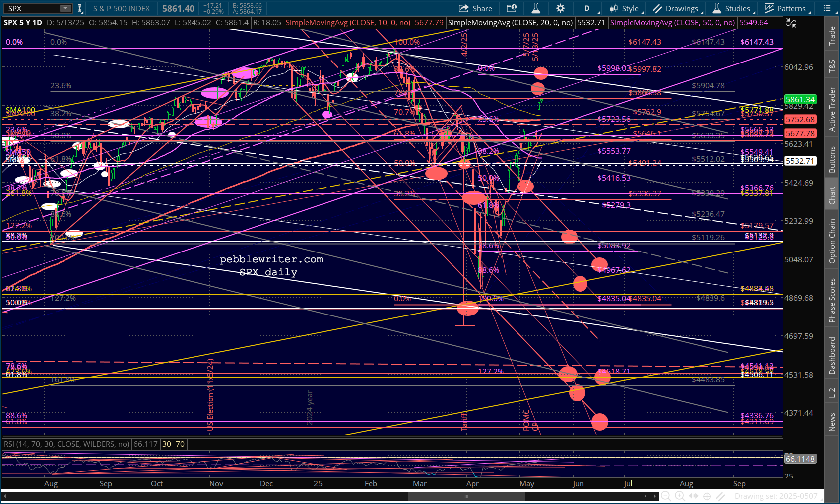Screen dimensions: 840x504
Task: Open the Option Chain sidebar tab
Action: tap(832, 241)
